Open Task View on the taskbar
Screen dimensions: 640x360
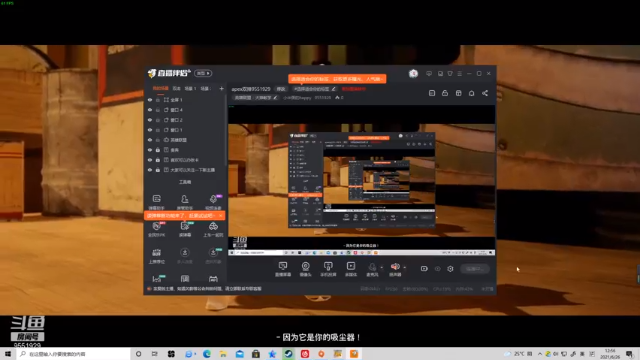[x=154, y=354]
